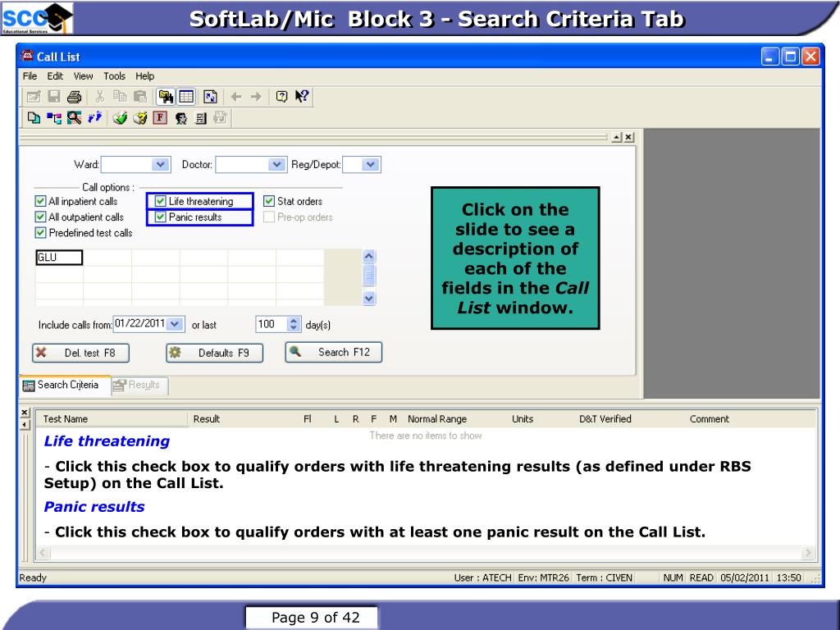Click the days spinner arrows next to 100

pos(293,324)
